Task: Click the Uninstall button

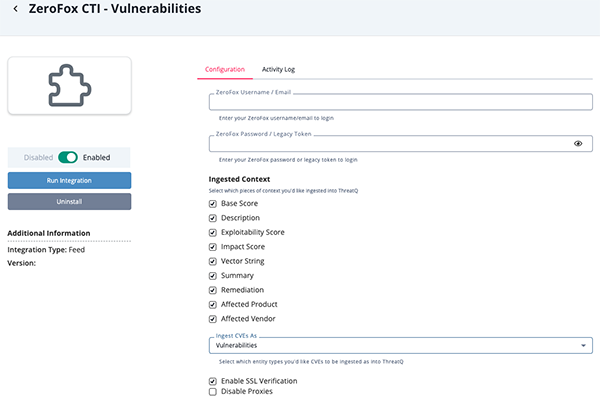Action: pyautogui.click(x=69, y=202)
